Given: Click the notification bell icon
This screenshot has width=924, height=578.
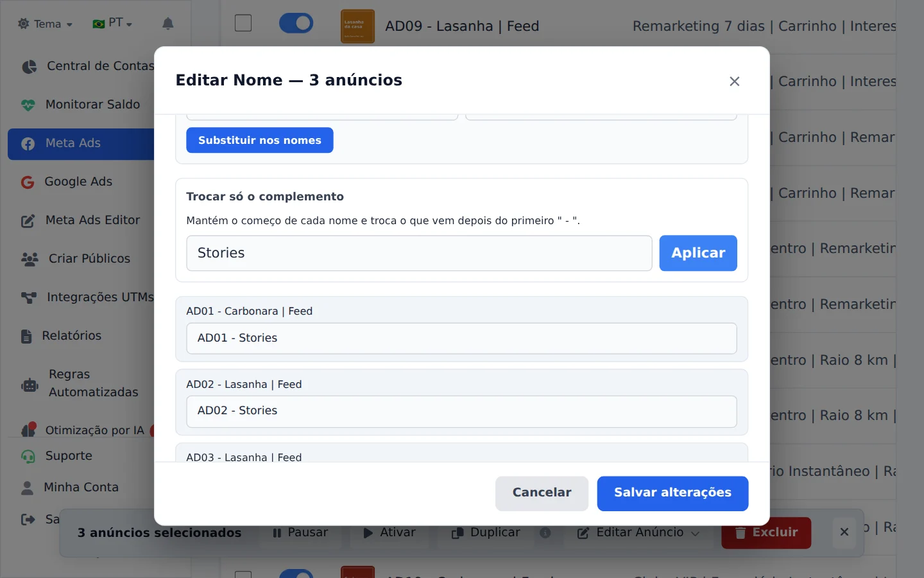Looking at the screenshot, I should (167, 24).
